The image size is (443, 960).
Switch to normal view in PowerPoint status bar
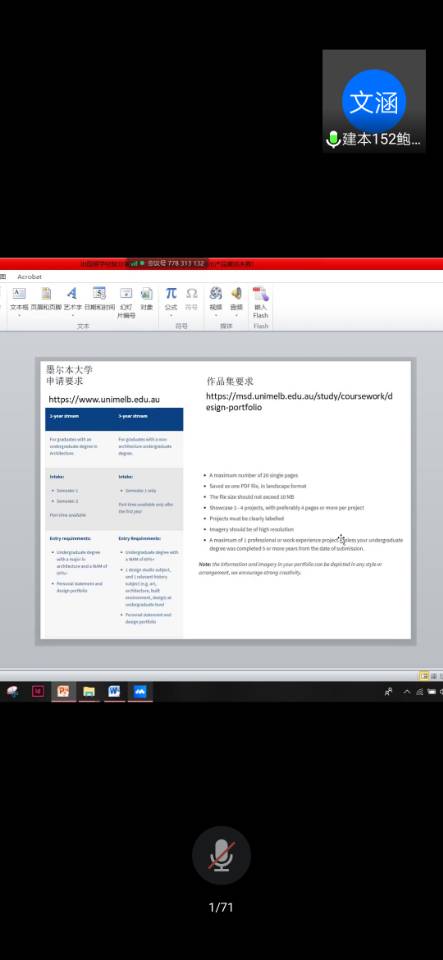423,675
